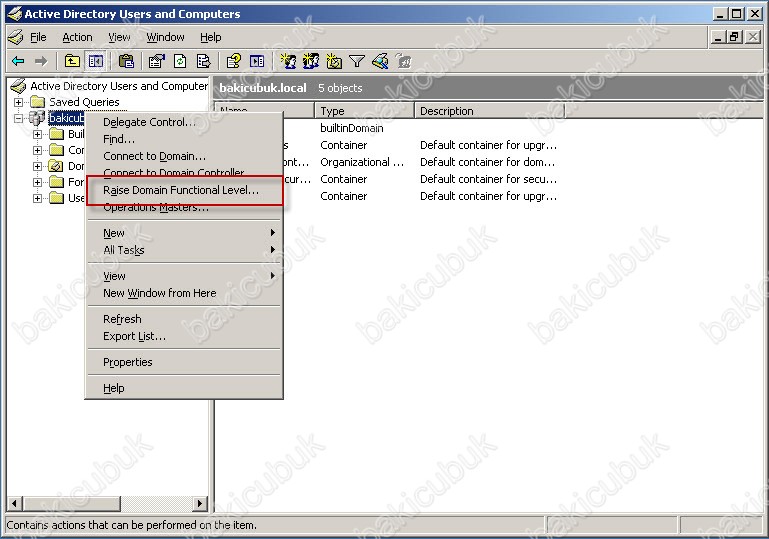
Task: Open the All Tasks submenu
Action: point(184,250)
